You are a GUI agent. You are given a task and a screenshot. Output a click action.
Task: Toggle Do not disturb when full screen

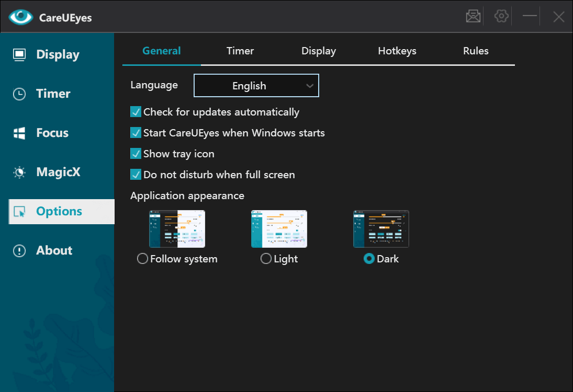click(136, 175)
